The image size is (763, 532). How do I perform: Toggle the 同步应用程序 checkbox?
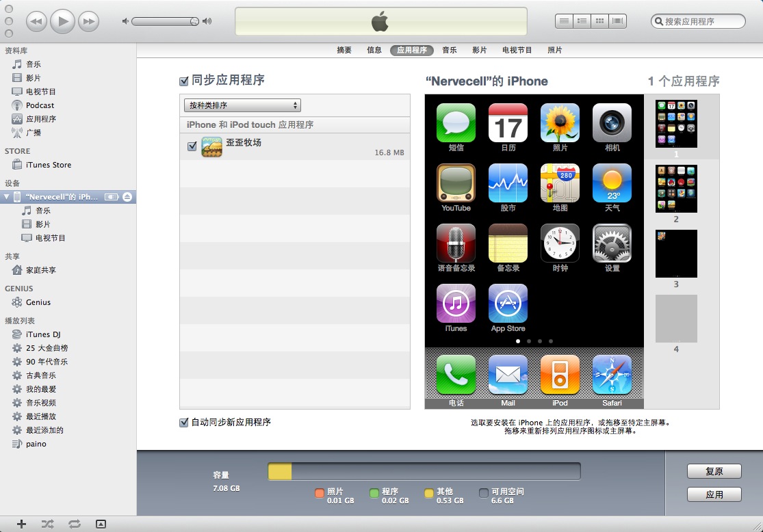click(x=184, y=81)
